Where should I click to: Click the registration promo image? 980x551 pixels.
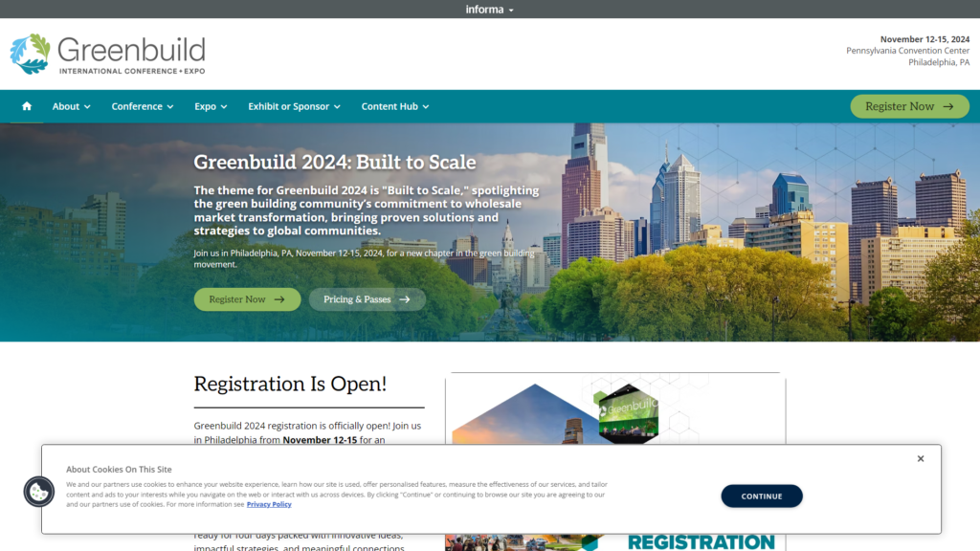615,462
